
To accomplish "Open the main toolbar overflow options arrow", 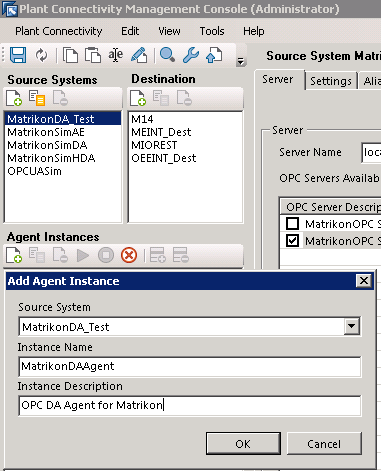I will 240,61.
